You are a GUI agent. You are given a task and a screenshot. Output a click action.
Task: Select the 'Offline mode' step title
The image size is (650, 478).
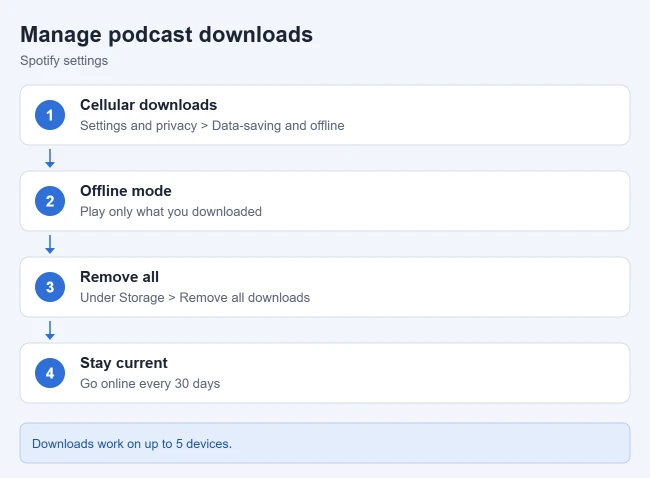pyautogui.click(x=126, y=191)
